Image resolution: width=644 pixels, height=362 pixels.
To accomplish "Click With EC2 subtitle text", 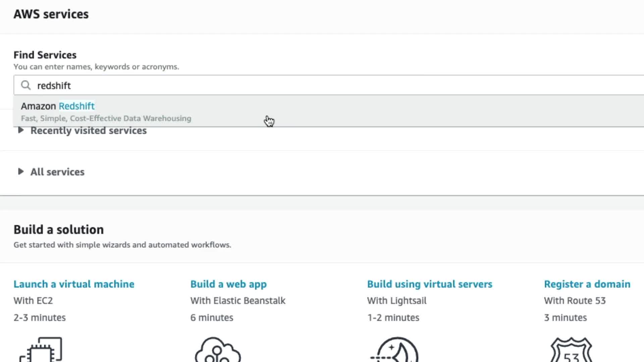I will pyautogui.click(x=33, y=301).
